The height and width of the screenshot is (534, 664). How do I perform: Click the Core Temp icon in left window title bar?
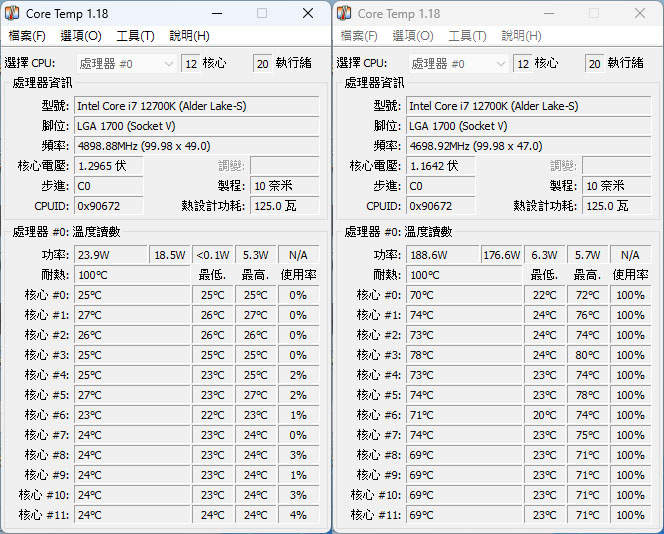point(12,13)
